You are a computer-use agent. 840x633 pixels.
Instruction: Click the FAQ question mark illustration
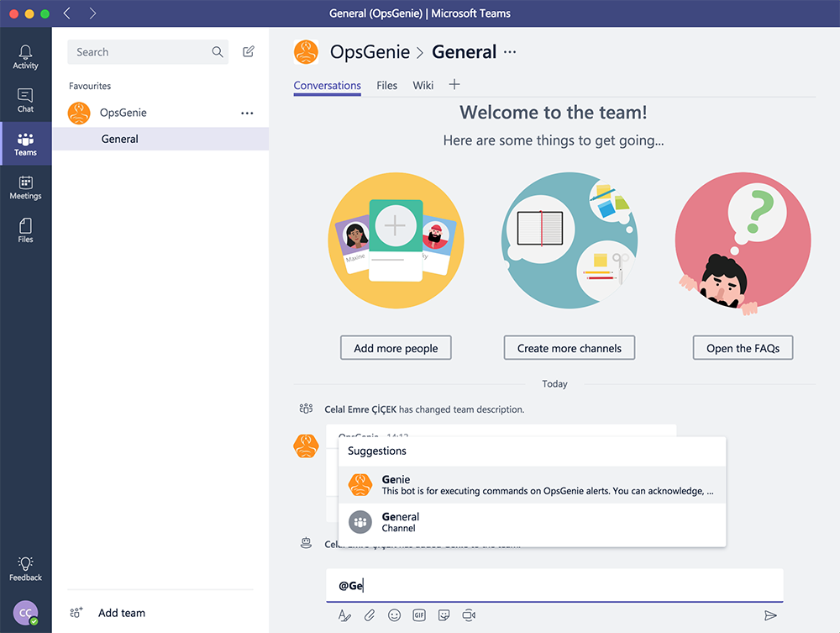click(x=743, y=242)
